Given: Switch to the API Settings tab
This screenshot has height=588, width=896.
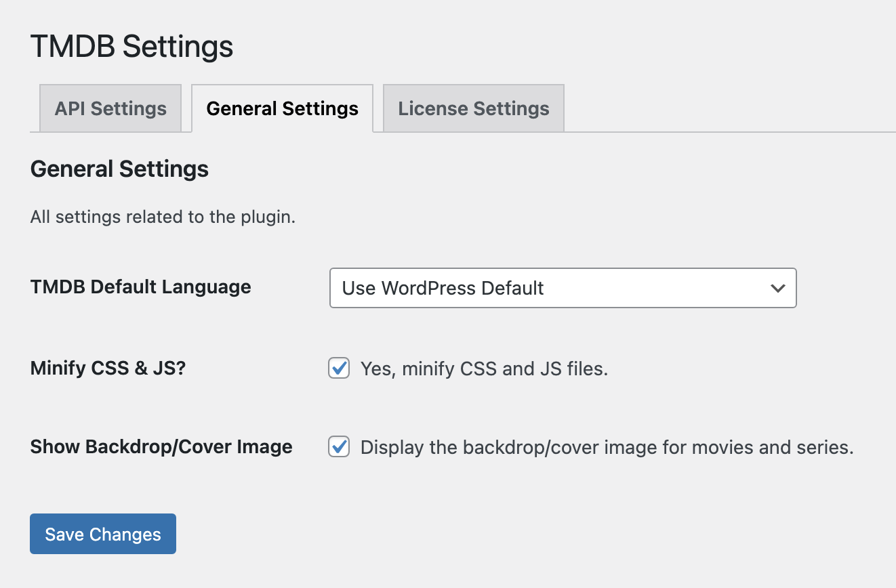Looking at the screenshot, I should click(x=110, y=108).
